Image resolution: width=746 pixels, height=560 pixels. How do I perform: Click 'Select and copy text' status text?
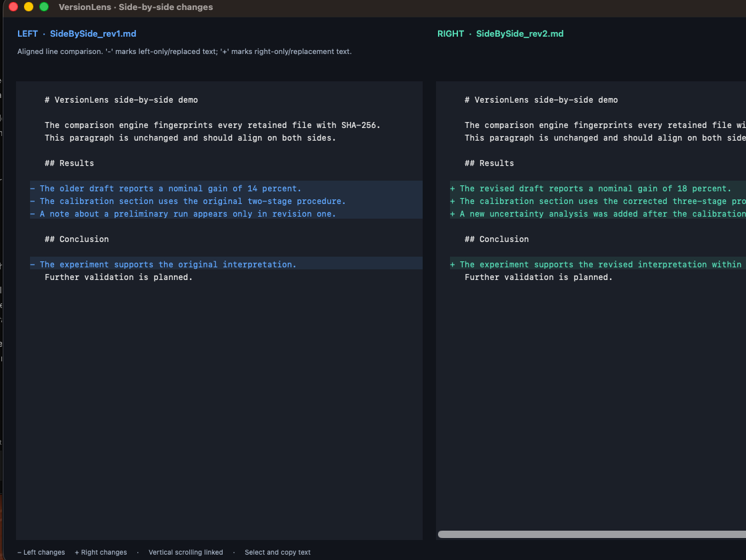click(x=277, y=553)
